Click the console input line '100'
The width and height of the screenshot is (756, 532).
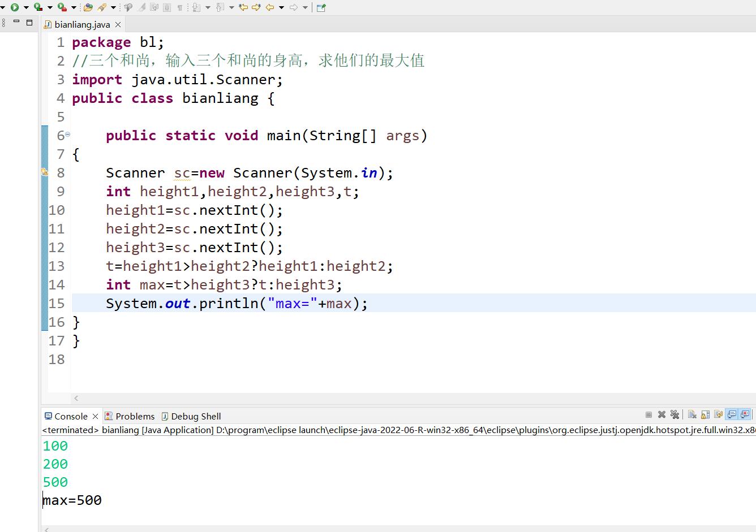[55, 446]
